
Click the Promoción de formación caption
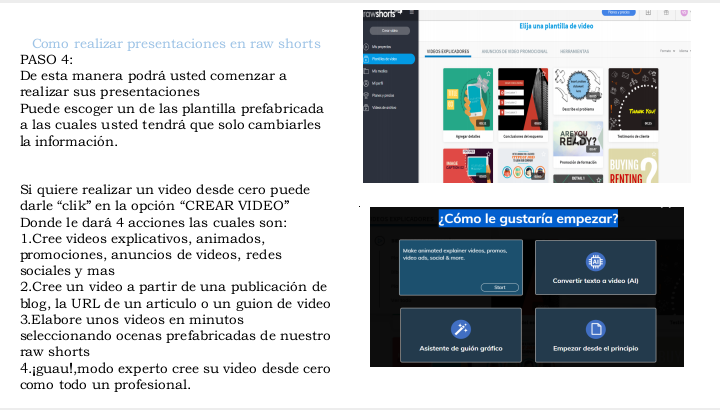tap(578, 163)
